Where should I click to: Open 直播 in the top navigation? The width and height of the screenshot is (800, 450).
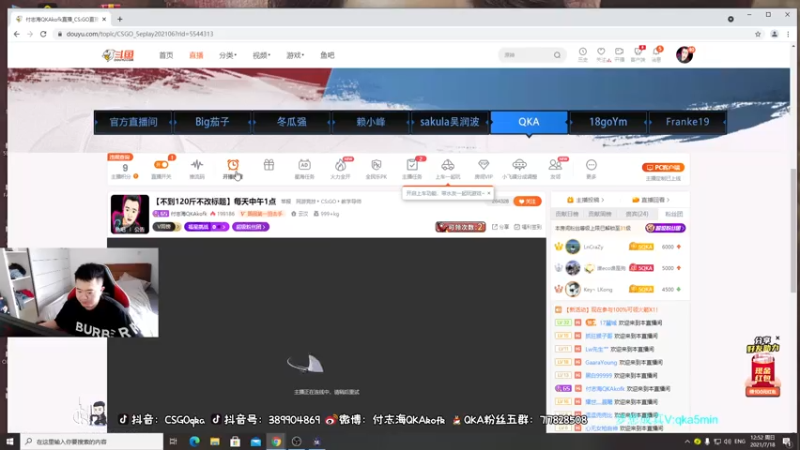[196, 55]
